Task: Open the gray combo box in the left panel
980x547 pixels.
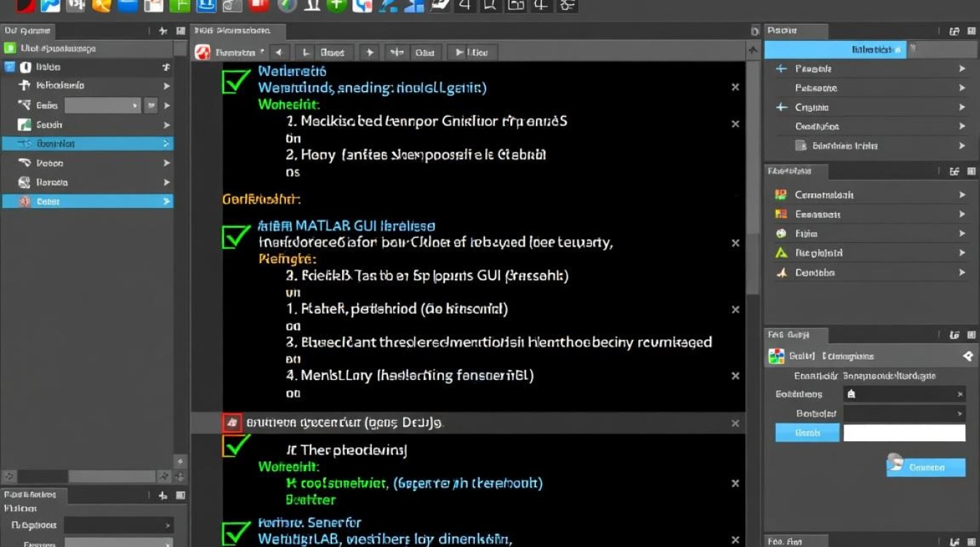Action: point(103,105)
